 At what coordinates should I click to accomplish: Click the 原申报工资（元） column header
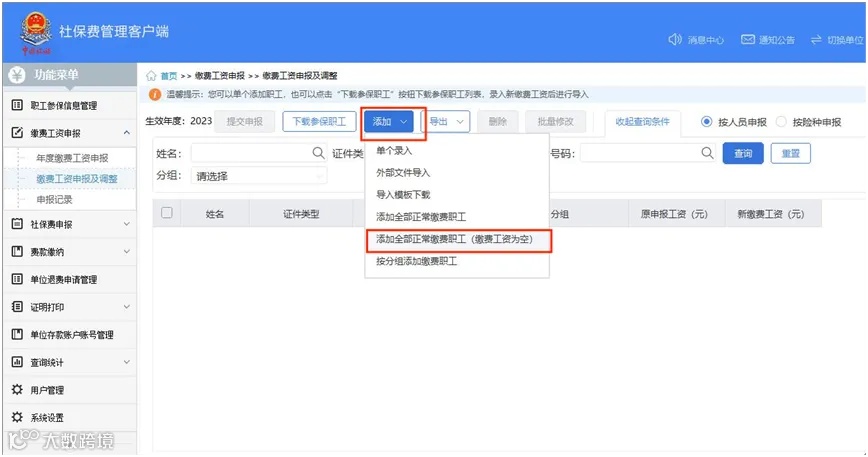pos(674,214)
